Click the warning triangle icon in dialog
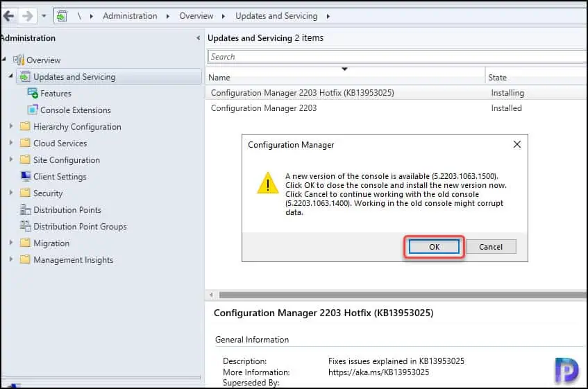Viewport: 588px width, 389px height. [268, 184]
